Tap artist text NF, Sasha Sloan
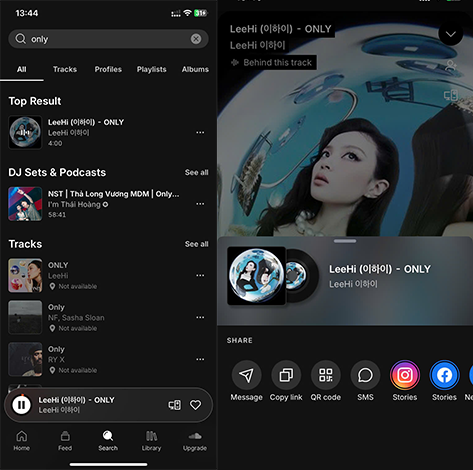Viewport: 473px width, 470px height. [x=76, y=318]
